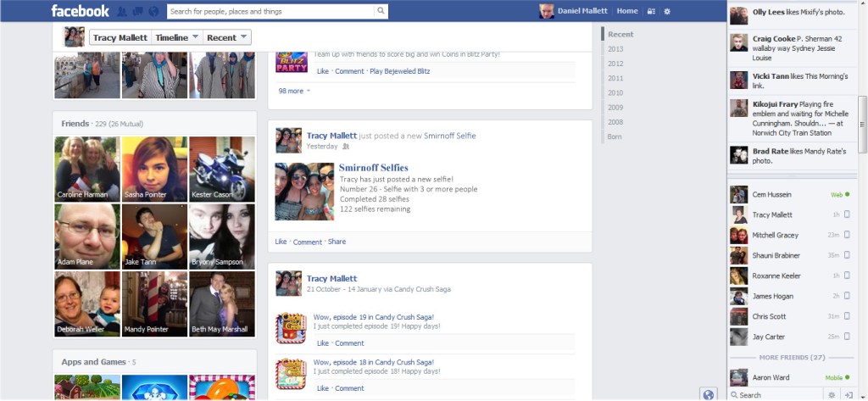Expand the "98 more" stories link
Image resolution: width=868 pixels, height=401 pixels.
(293, 91)
